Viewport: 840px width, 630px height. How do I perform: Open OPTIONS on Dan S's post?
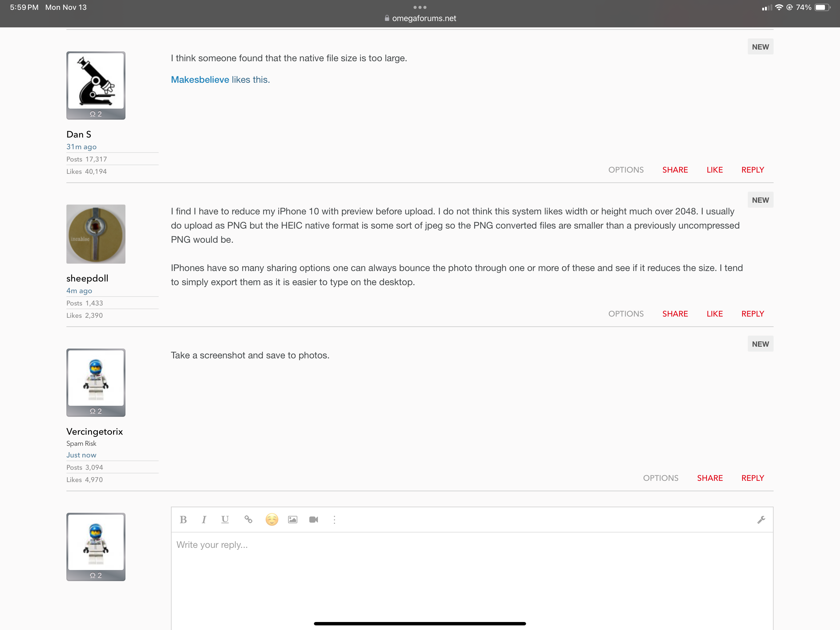tap(626, 170)
